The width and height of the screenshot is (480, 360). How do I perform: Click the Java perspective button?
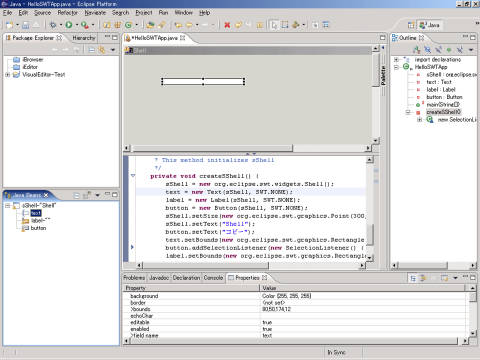coord(430,25)
